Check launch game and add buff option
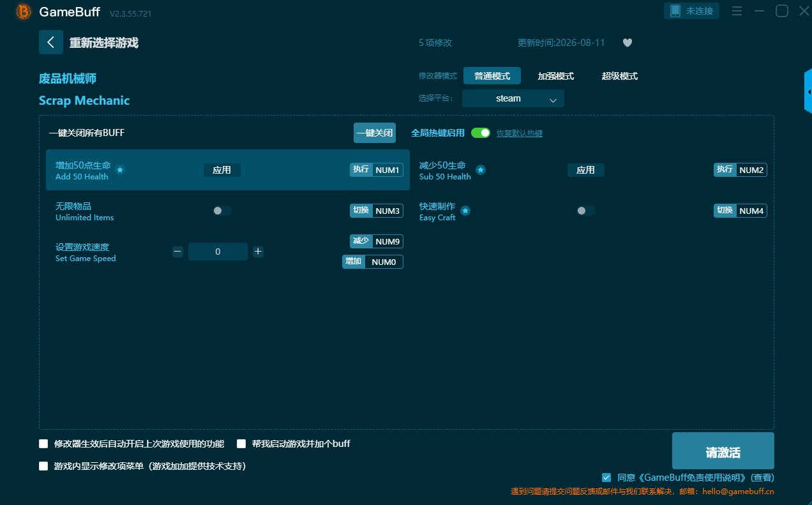Image resolution: width=812 pixels, height=505 pixels. (241, 444)
